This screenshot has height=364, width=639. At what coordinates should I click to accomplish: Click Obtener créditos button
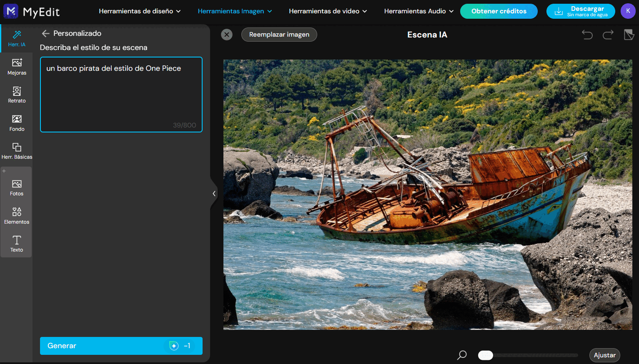tap(499, 11)
